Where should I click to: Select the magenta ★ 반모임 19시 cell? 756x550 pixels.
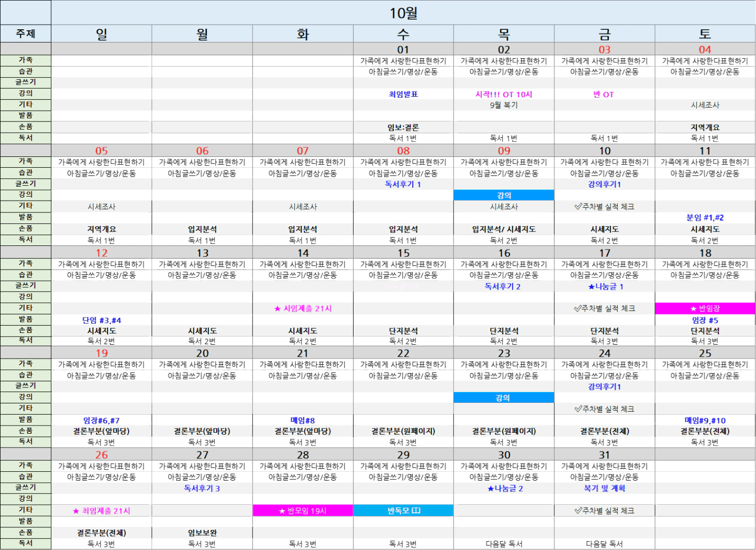click(x=303, y=511)
